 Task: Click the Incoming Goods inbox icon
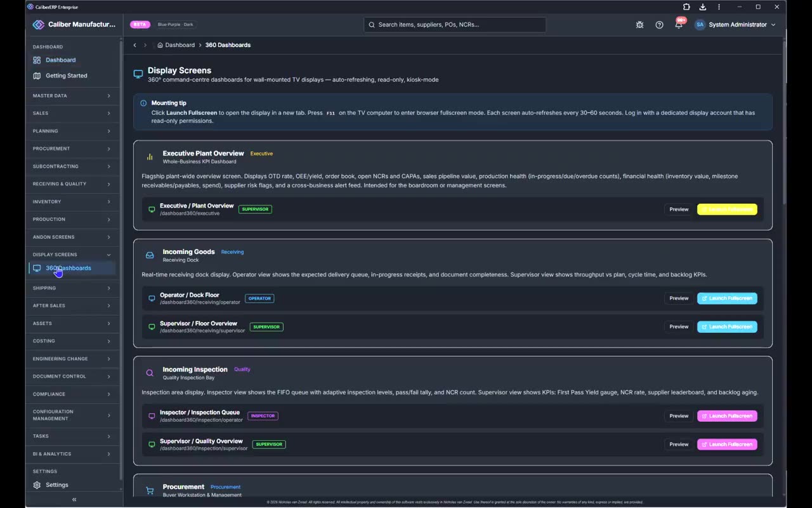[150, 255]
